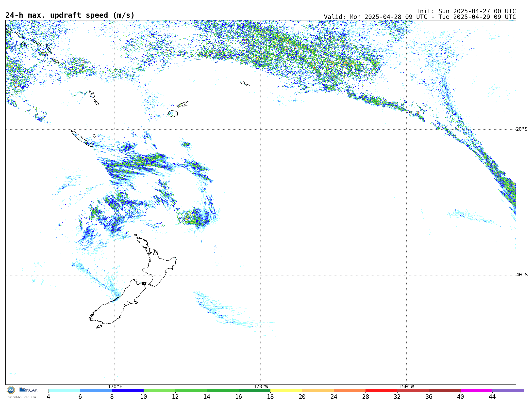Pick the light orange 20–24 m/s swatch
This screenshot has width=532, height=400.
pyautogui.click(x=318, y=390)
